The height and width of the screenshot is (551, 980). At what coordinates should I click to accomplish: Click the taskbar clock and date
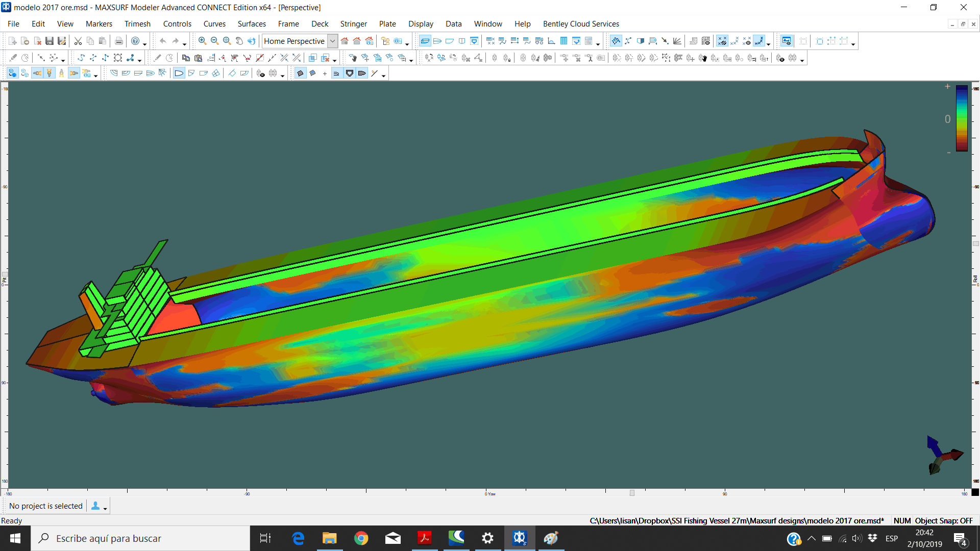click(924, 538)
